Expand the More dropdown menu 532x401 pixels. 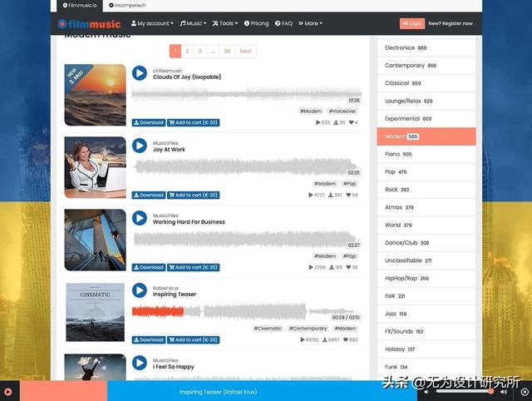coord(310,23)
